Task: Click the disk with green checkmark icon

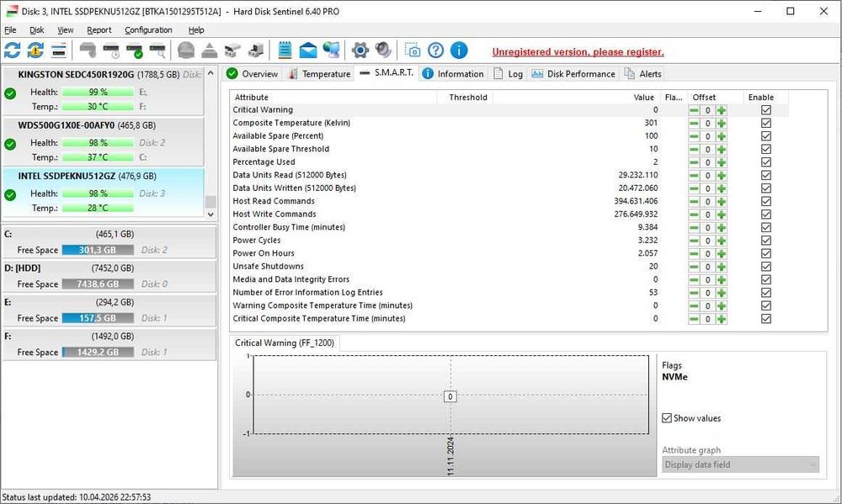Action: pos(134,50)
